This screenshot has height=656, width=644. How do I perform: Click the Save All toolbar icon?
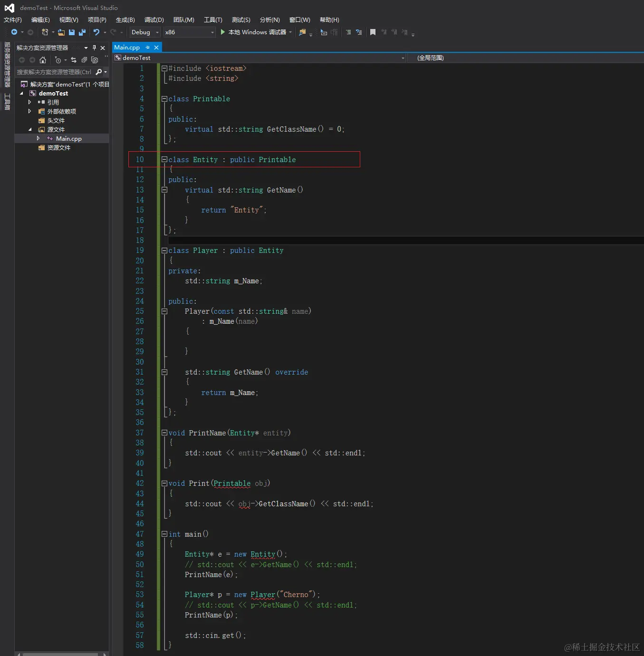tap(82, 32)
